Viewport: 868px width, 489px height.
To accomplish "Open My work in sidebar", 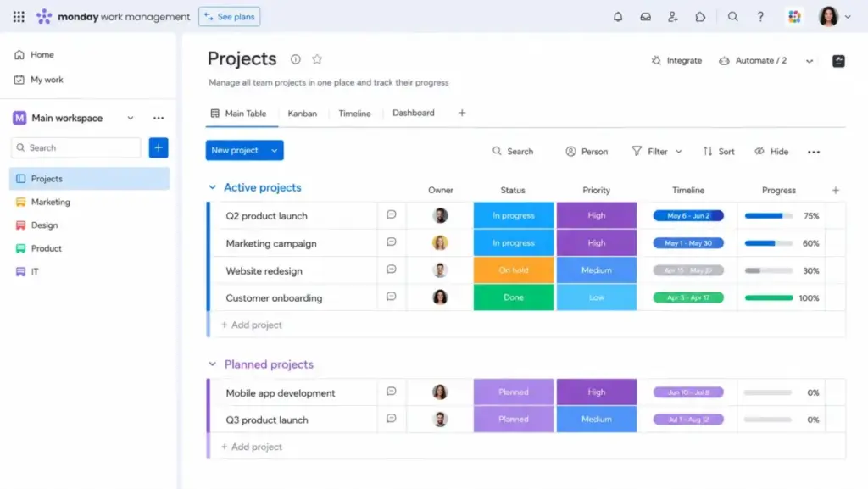I will click(x=39, y=80).
